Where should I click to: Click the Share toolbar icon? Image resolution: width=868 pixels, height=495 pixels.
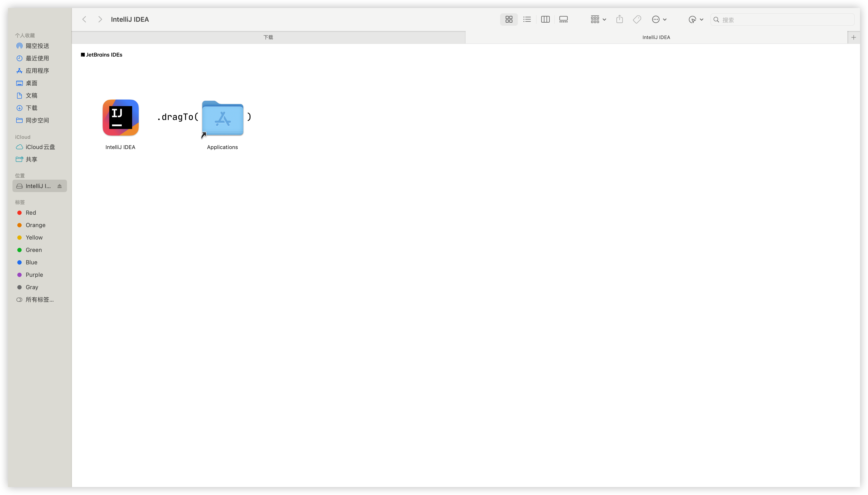tap(619, 19)
